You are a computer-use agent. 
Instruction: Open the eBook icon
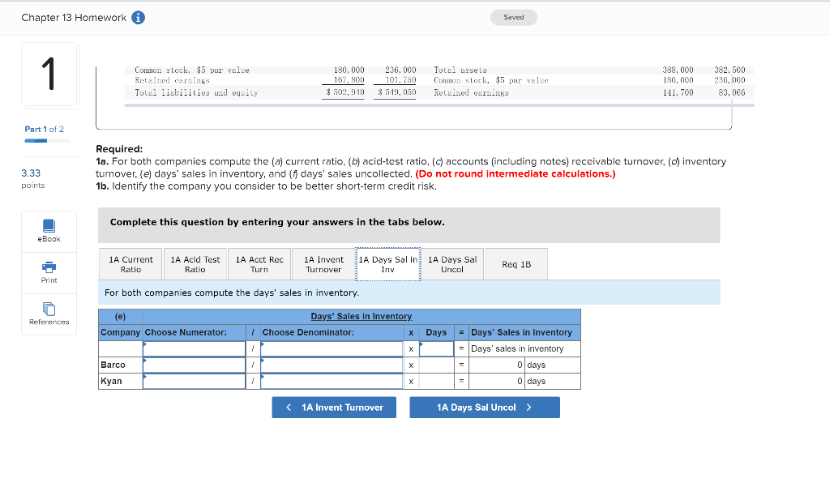(x=49, y=233)
